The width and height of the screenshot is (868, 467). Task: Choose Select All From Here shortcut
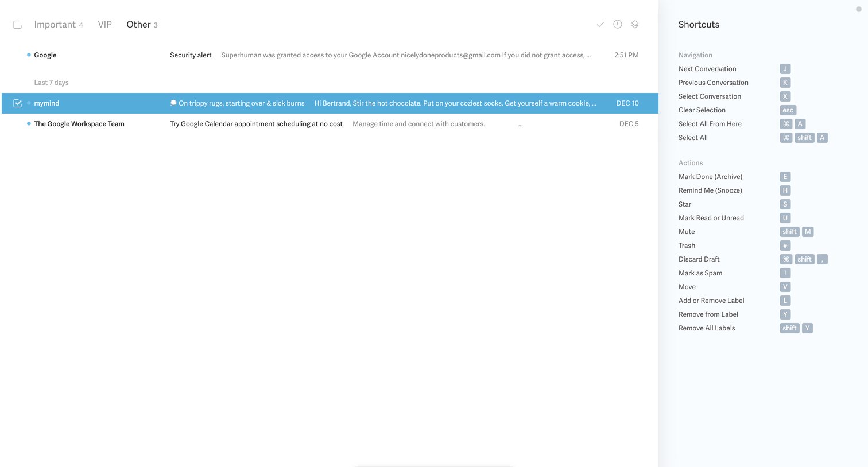tap(710, 124)
